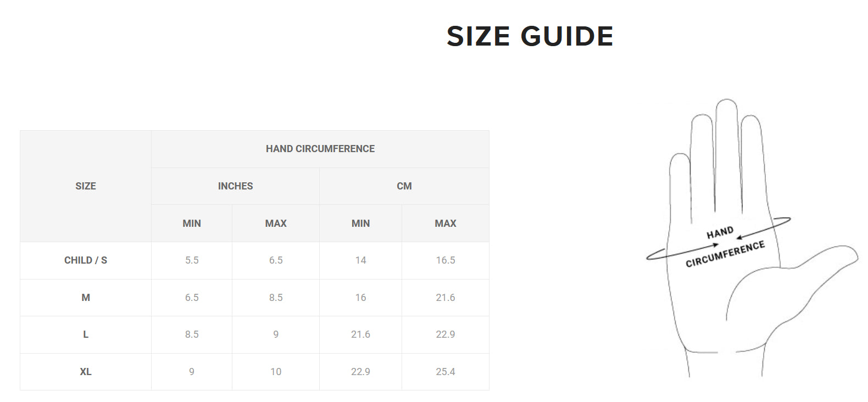Select the XL size row label
The width and height of the screenshot is (868, 402).
(x=86, y=372)
